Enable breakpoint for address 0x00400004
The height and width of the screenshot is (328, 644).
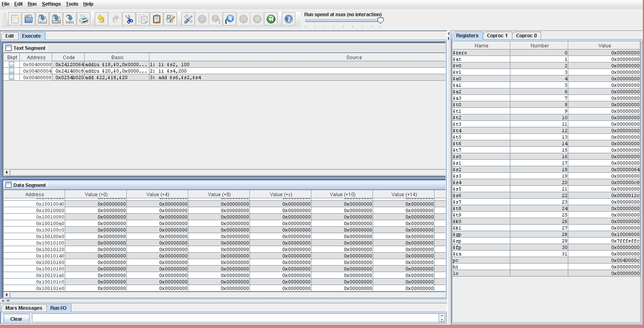(x=12, y=71)
